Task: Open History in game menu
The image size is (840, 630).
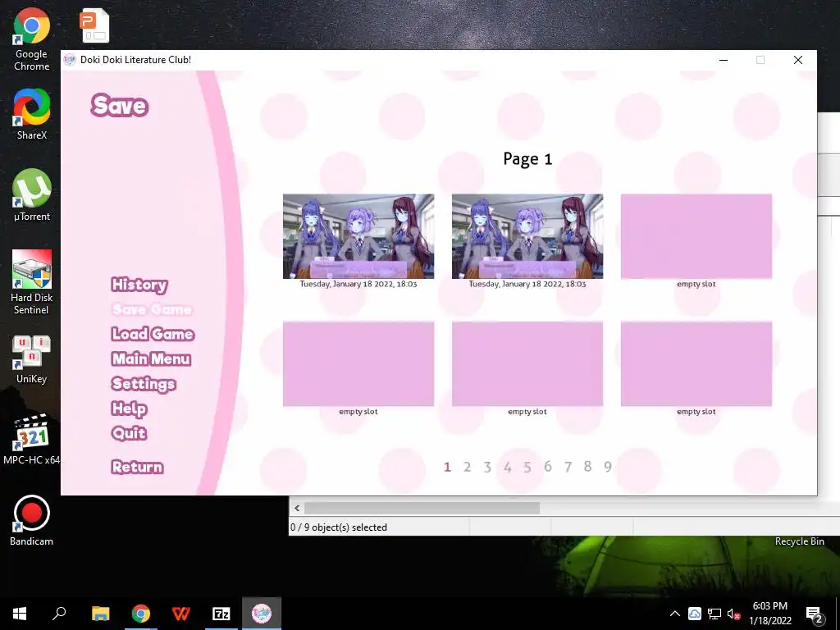Action: pyautogui.click(x=139, y=285)
